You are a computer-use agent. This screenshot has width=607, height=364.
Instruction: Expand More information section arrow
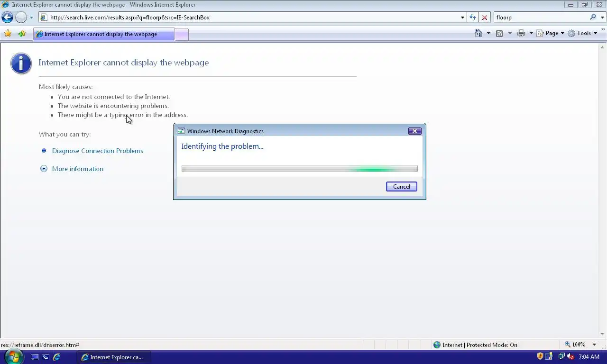pyautogui.click(x=44, y=169)
